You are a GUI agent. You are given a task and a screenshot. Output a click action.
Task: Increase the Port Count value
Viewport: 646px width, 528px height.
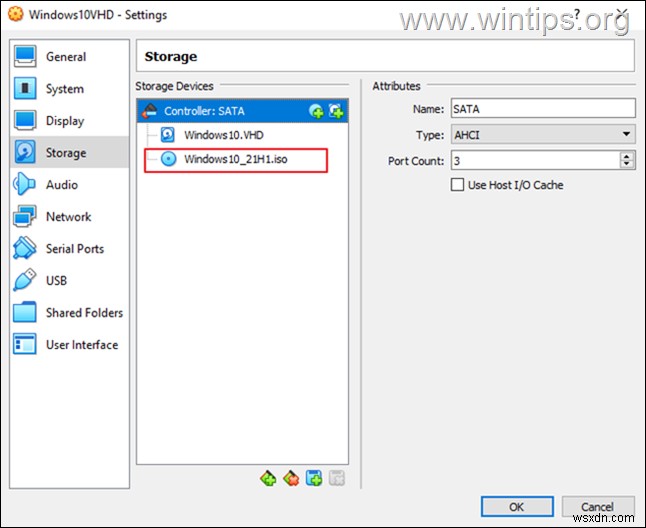[x=627, y=156]
